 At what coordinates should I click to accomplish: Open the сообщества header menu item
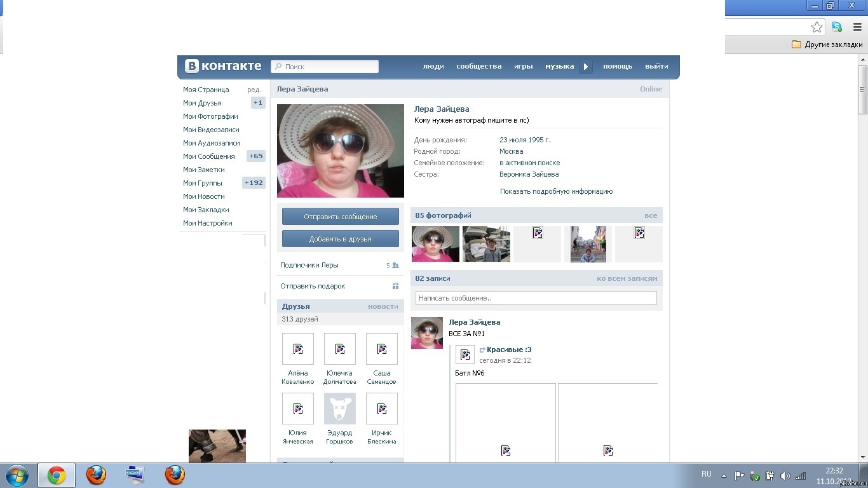(478, 66)
